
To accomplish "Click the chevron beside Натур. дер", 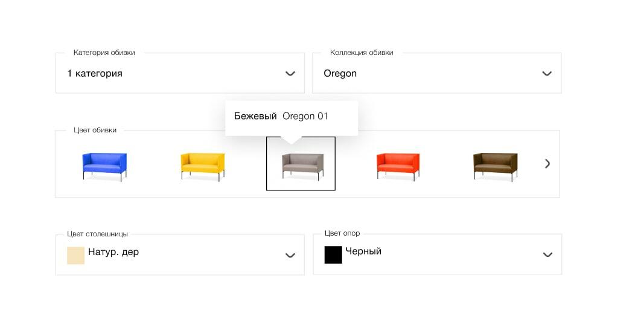I will [290, 255].
